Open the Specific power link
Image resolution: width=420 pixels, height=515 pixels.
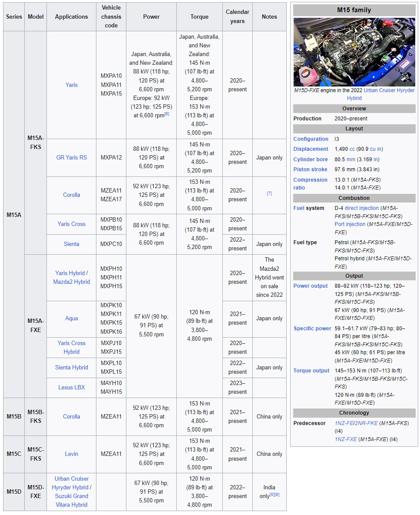point(312,329)
